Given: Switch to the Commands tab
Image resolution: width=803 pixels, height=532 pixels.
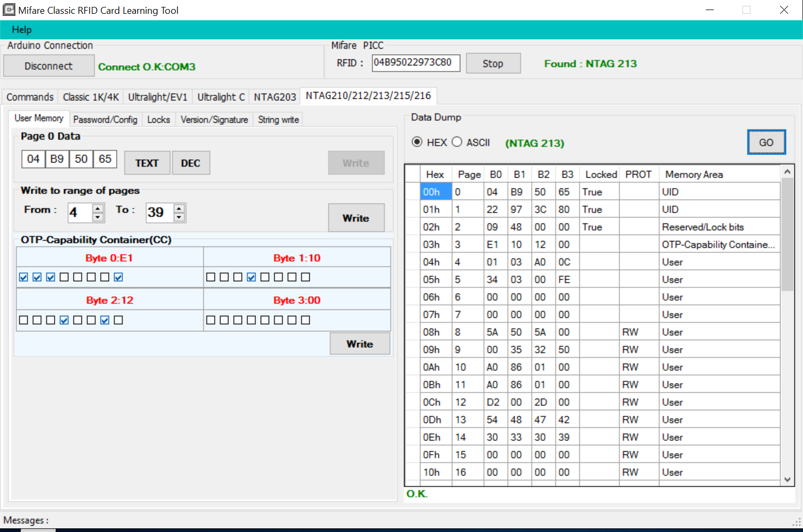Looking at the screenshot, I should pyautogui.click(x=30, y=97).
